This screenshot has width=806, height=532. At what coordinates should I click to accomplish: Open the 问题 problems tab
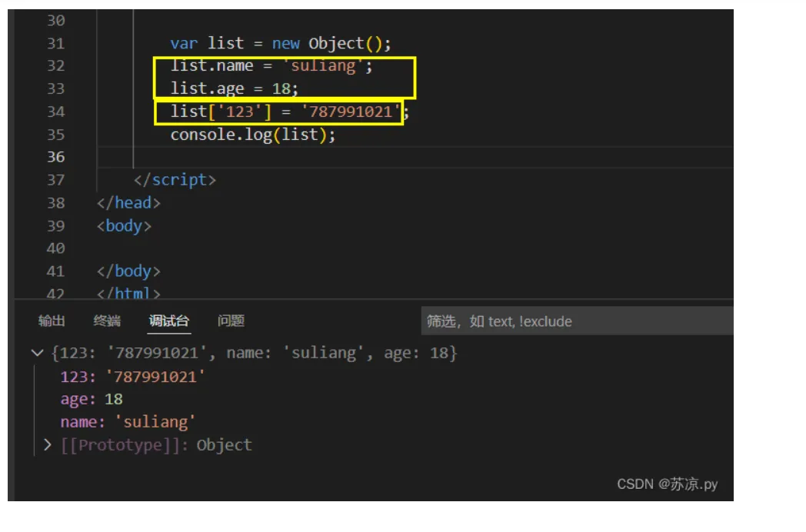click(x=231, y=321)
